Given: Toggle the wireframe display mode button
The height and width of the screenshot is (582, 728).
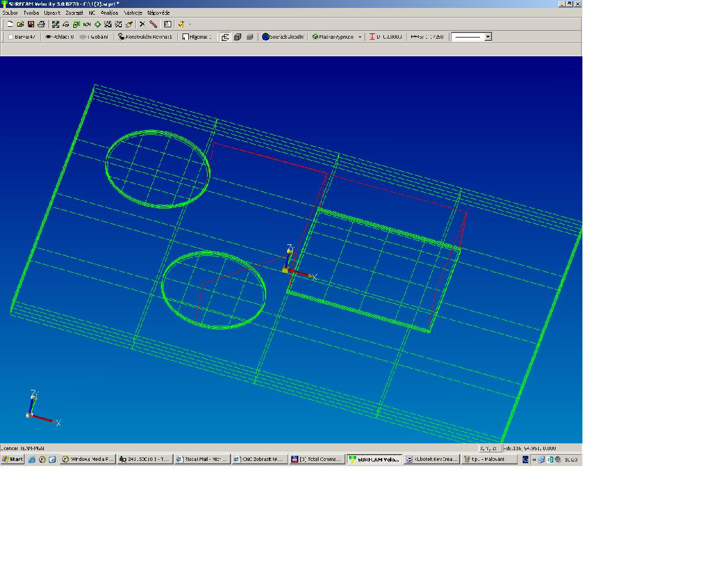Looking at the screenshot, I should [225, 37].
